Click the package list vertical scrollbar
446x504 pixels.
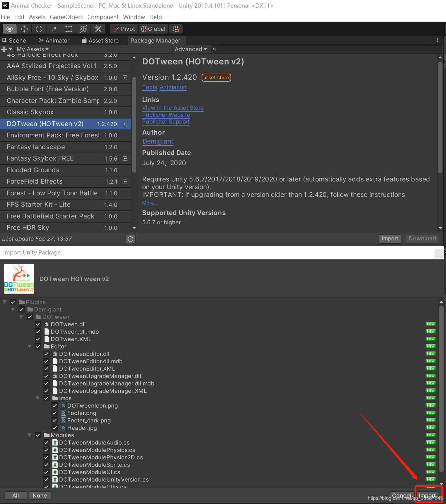pyautogui.click(x=134, y=125)
